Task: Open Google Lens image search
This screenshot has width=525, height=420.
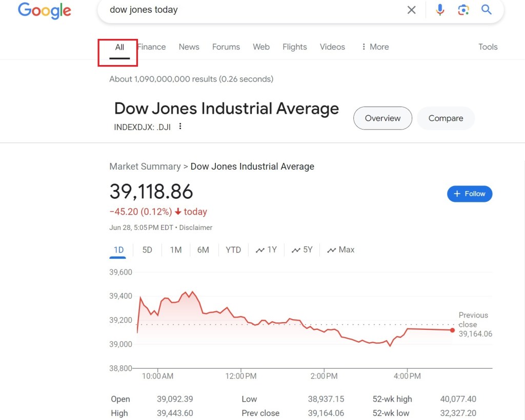Action: click(x=463, y=10)
